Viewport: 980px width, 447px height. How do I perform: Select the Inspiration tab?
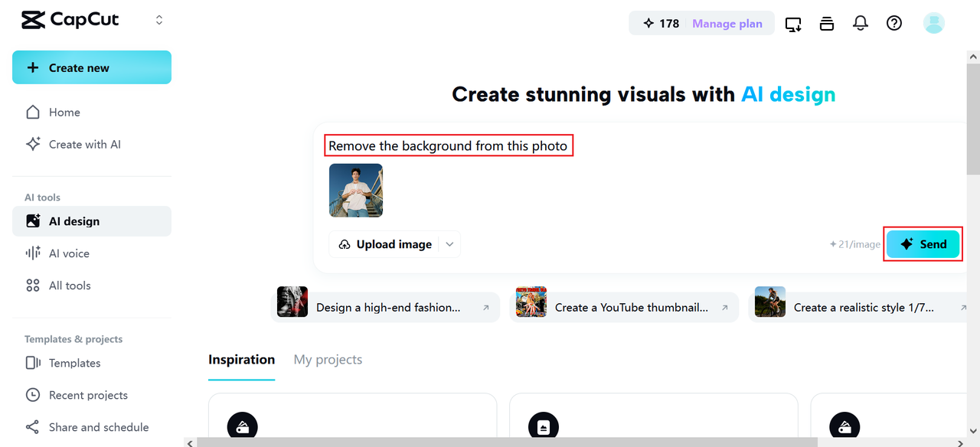pyautogui.click(x=241, y=360)
